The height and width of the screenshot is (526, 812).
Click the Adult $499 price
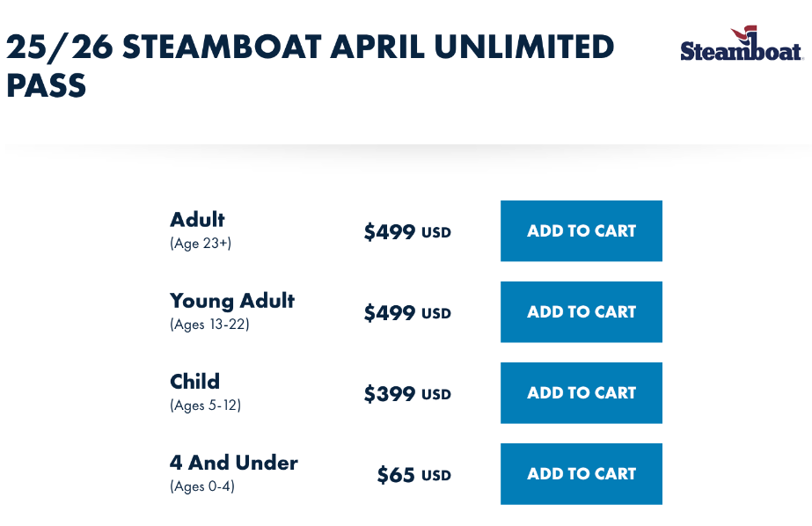click(x=390, y=232)
